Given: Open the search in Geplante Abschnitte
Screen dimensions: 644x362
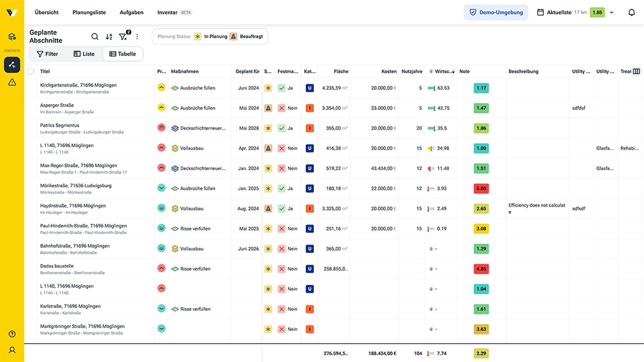Looking at the screenshot, I should 95,36.
